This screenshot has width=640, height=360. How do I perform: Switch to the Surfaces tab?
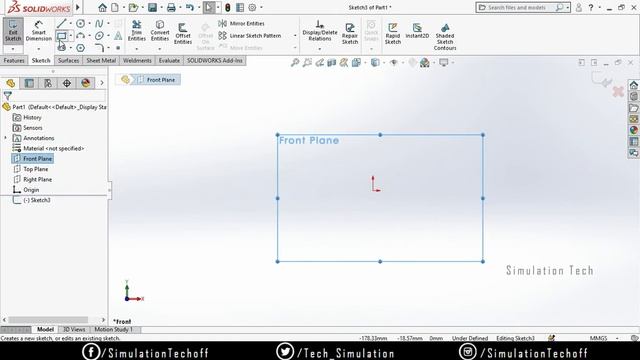tap(68, 60)
